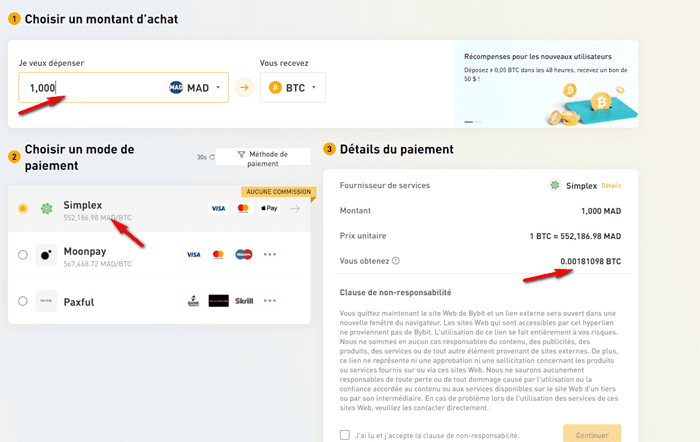
Task: Click the amount input showing 1,000
Action: click(x=90, y=88)
